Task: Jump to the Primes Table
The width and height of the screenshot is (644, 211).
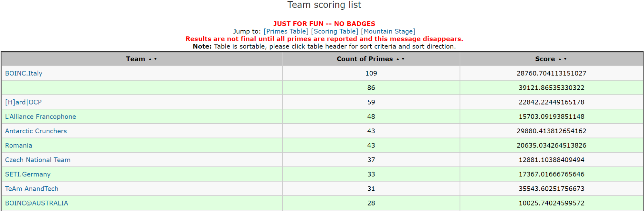Action: [286, 31]
